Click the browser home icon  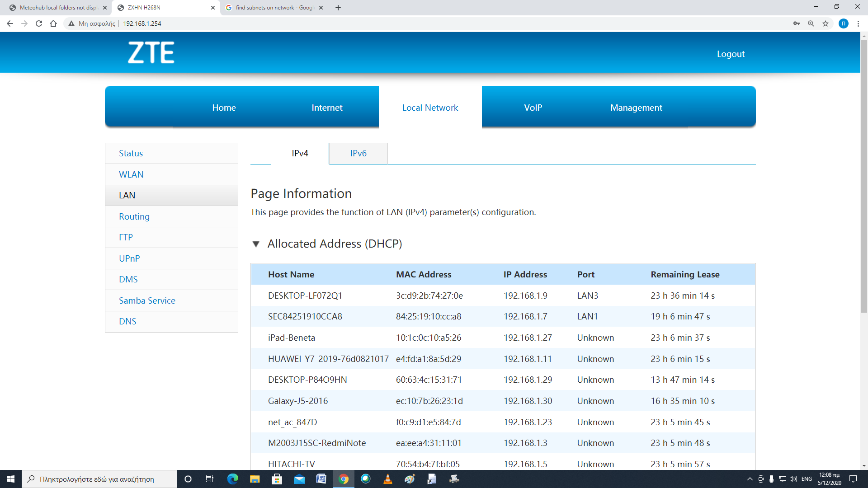click(x=53, y=23)
